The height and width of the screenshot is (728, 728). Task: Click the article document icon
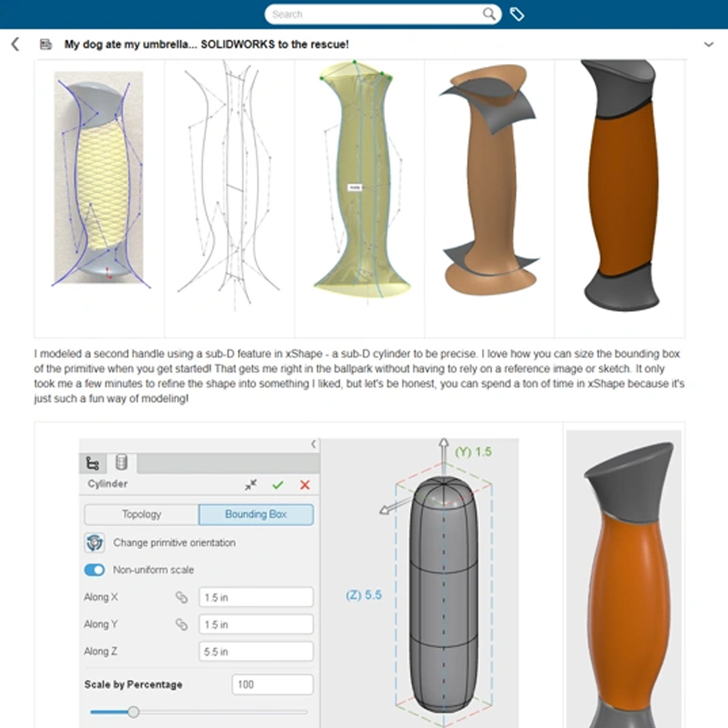[x=46, y=44]
